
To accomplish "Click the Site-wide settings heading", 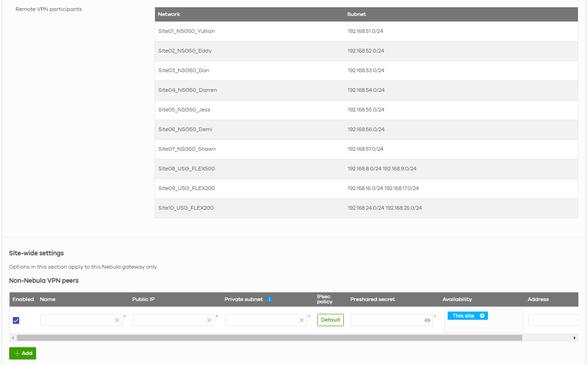I will pyautogui.click(x=37, y=253).
